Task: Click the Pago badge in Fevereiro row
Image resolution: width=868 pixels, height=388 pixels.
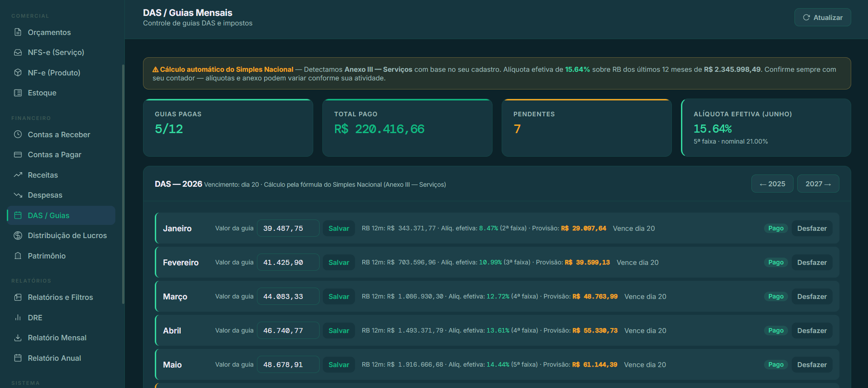Action: pos(776,262)
